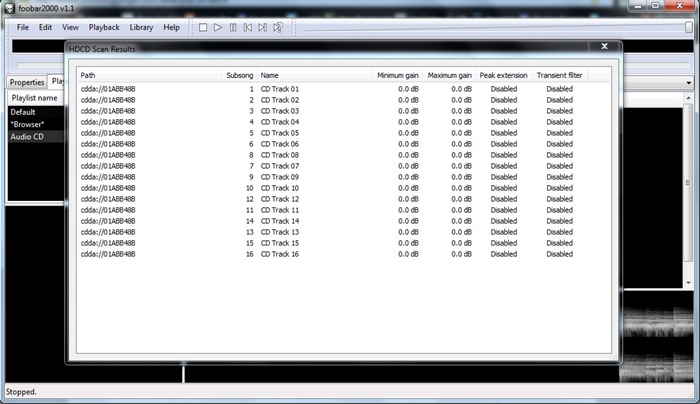Skip to the next track
700x404 pixels.
coord(263,28)
